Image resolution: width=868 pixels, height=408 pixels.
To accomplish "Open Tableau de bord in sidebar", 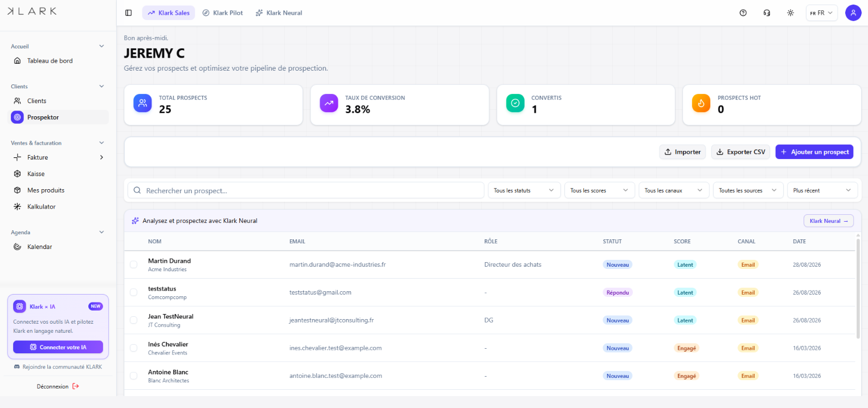I will pyautogui.click(x=59, y=61).
